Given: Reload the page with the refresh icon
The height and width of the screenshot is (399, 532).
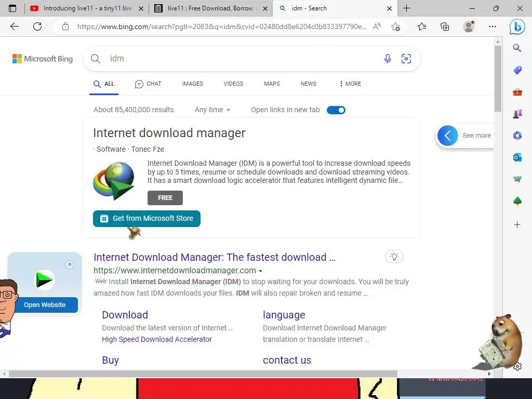Looking at the screenshot, I should pyautogui.click(x=37, y=26).
